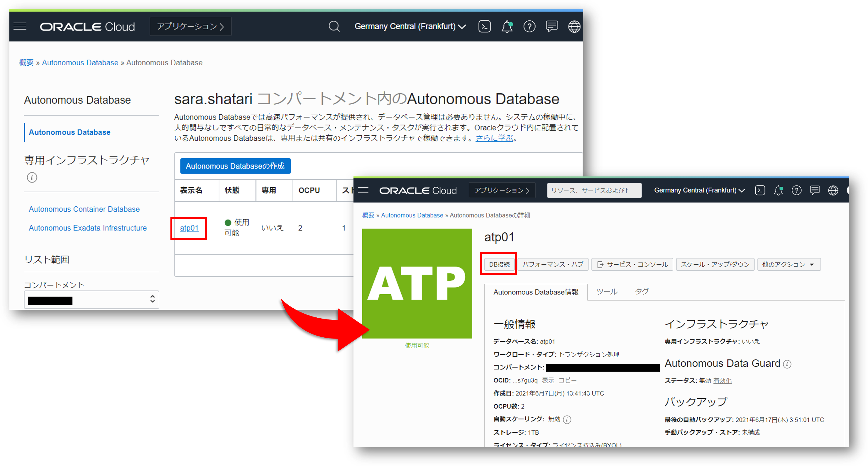The height and width of the screenshot is (466, 868).
Task: Open hamburger menu in back console window
Action: 20,26
